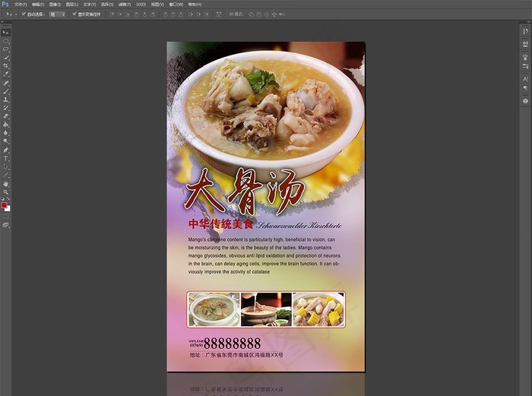
Task: Select the Brush tool
Action: (6, 92)
